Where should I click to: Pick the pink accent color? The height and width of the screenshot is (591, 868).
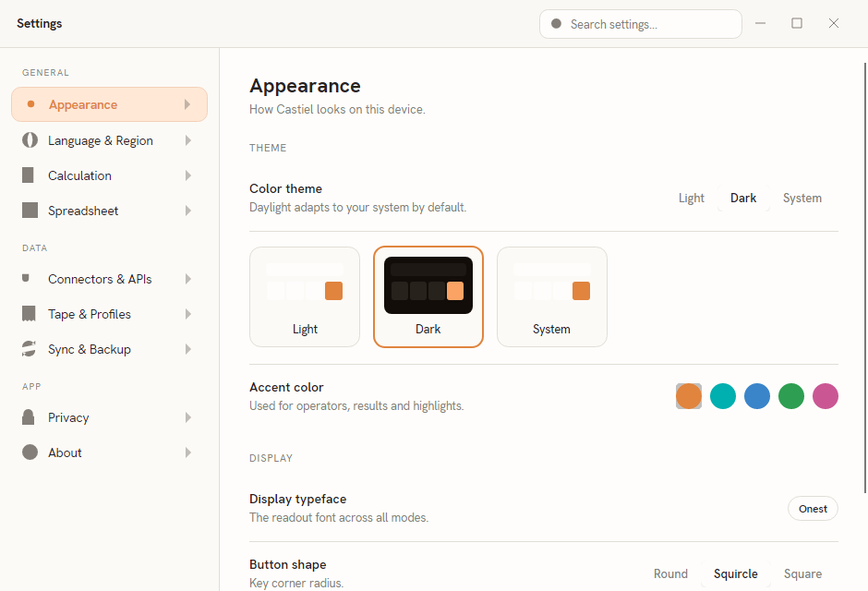(826, 396)
